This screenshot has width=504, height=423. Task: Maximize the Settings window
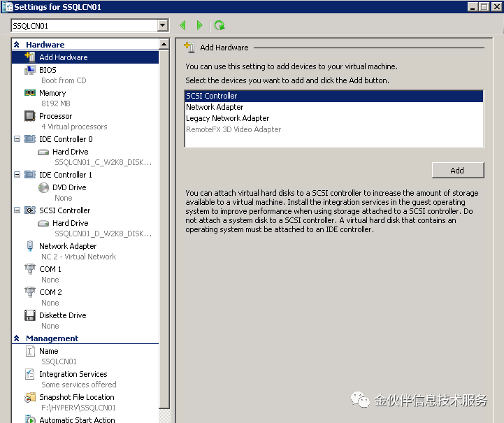pyautogui.click(x=484, y=7)
